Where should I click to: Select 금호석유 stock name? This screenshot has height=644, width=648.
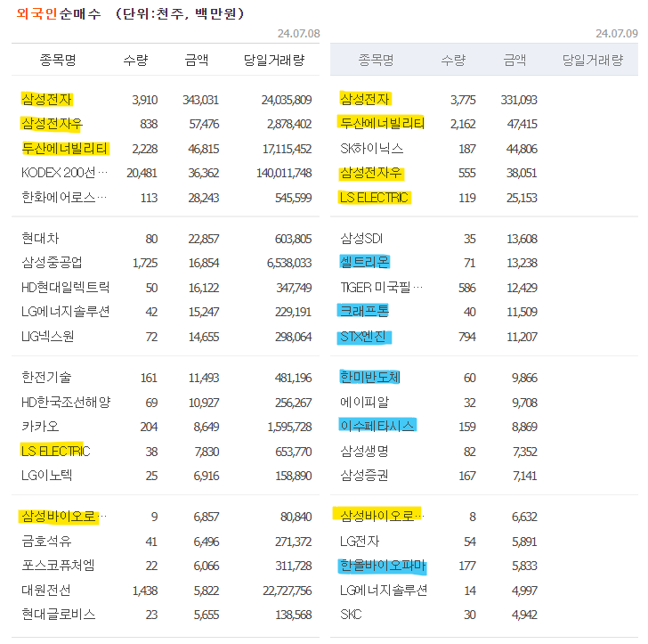pos(46,541)
